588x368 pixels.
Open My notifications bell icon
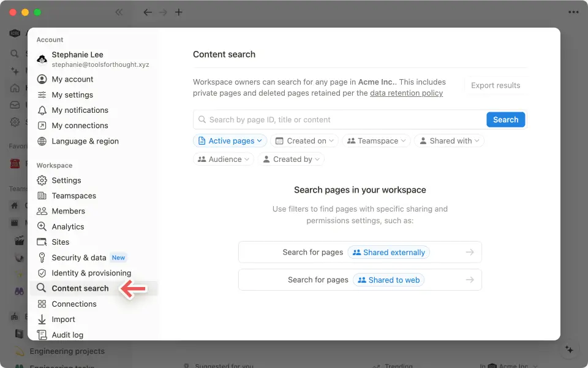pyautogui.click(x=42, y=110)
